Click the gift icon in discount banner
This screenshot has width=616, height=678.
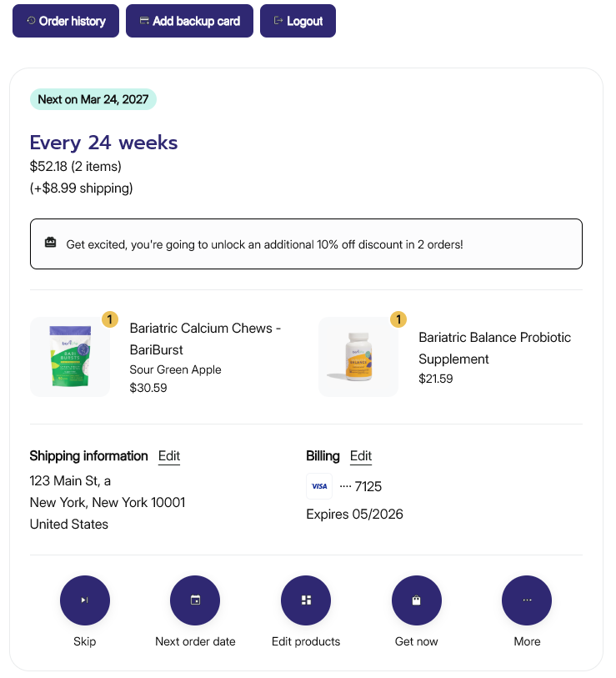[51, 244]
